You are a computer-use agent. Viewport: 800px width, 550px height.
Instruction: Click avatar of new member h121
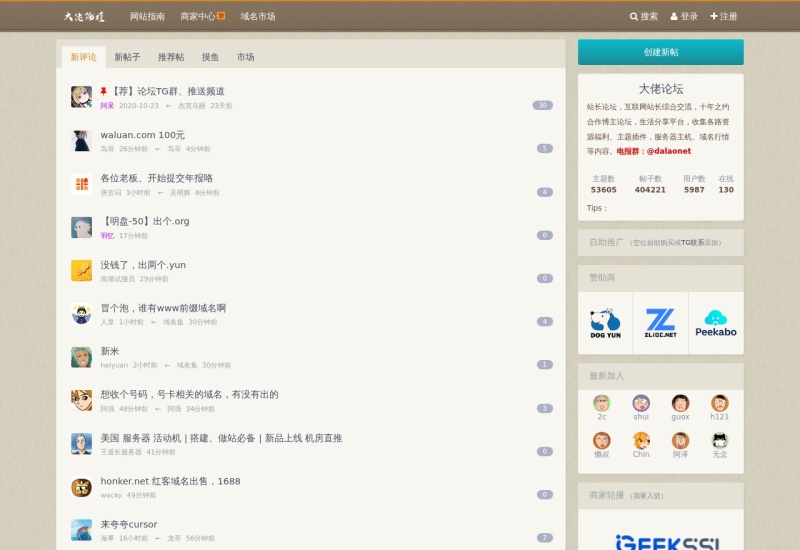pyautogui.click(x=719, y=403)
